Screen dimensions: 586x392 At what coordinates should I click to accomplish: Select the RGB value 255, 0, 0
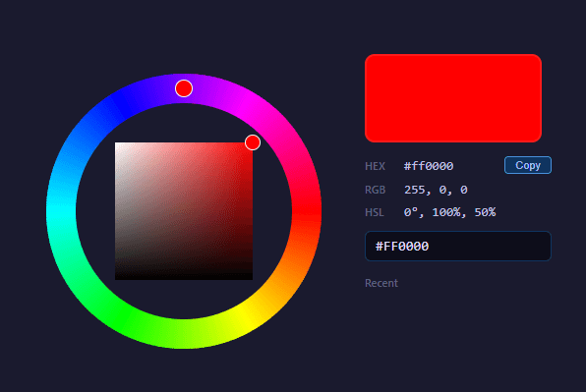pos(436,190)
